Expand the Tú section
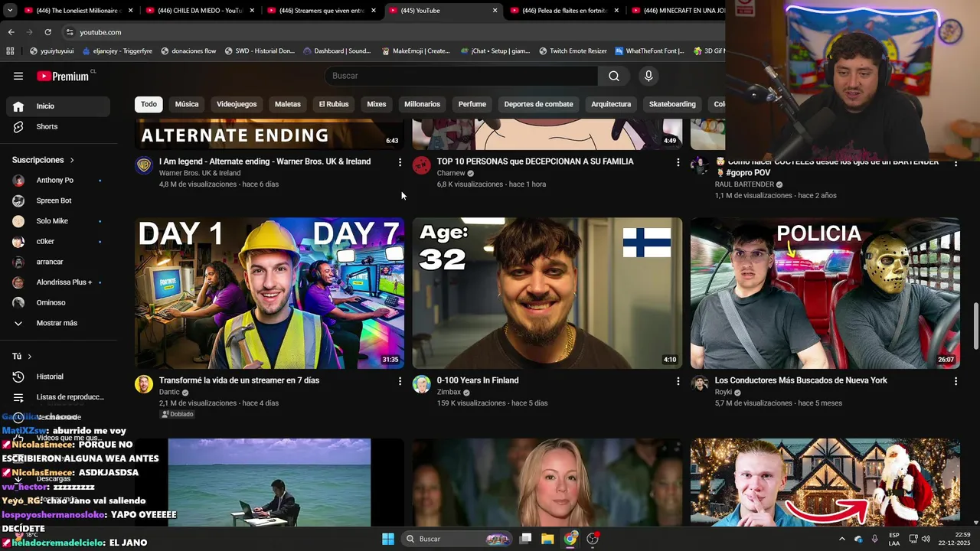Screen dimensions: 980x551 point(22,357)
